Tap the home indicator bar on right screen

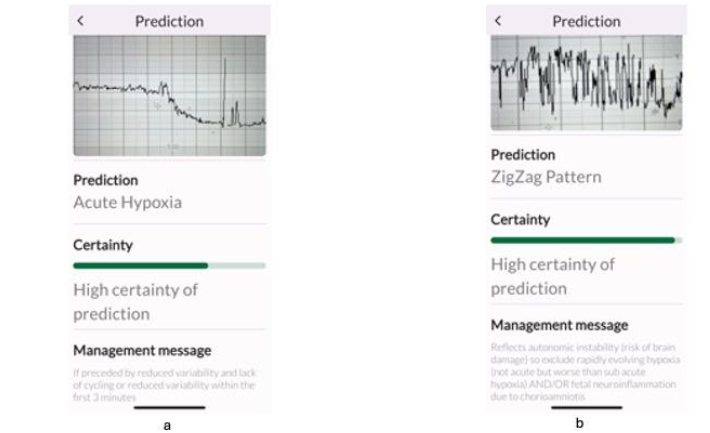coord(586,407)
